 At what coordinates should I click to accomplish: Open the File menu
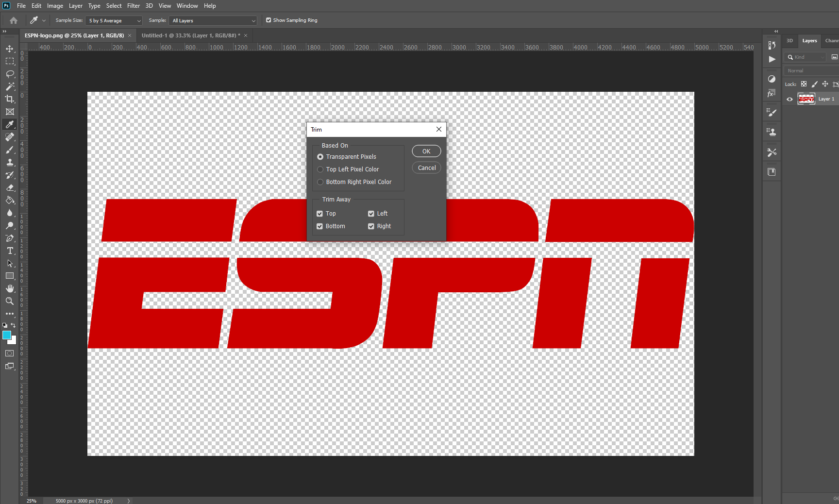[x=21, y=6]
